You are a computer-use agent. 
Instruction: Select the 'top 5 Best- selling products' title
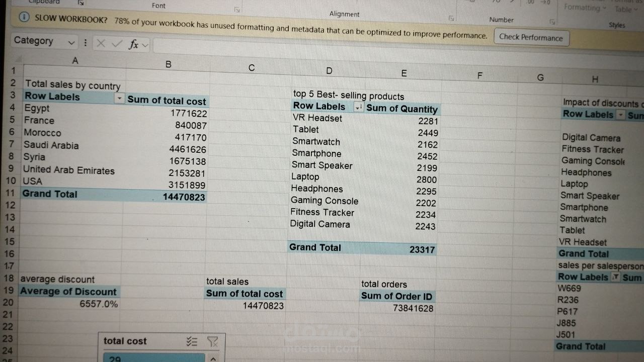(x=349, y=96)
